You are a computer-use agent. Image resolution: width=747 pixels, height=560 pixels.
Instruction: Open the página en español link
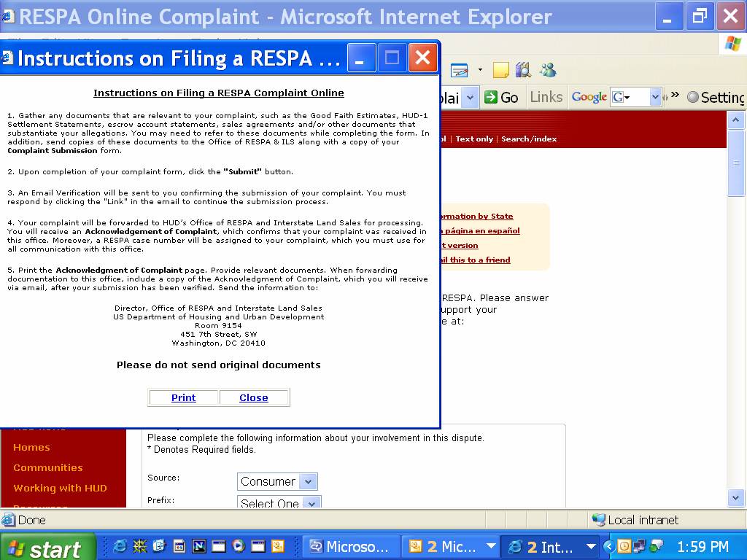481,231
